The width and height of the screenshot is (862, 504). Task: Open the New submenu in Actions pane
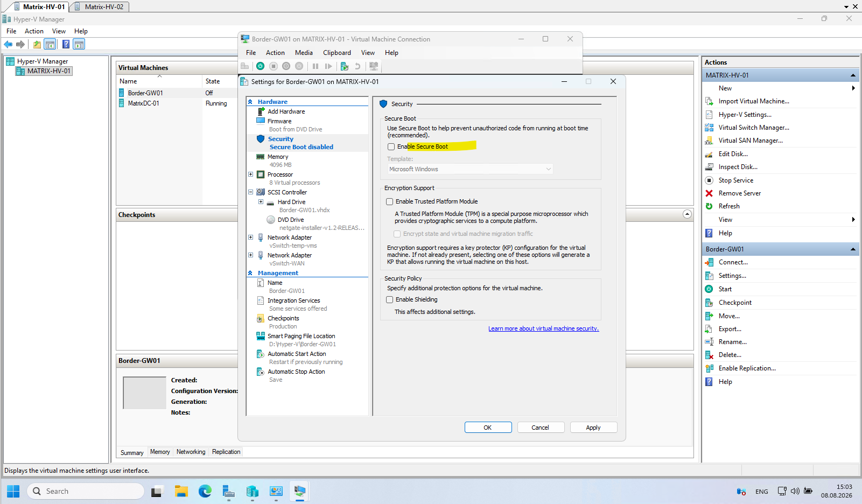pos(780,88)
